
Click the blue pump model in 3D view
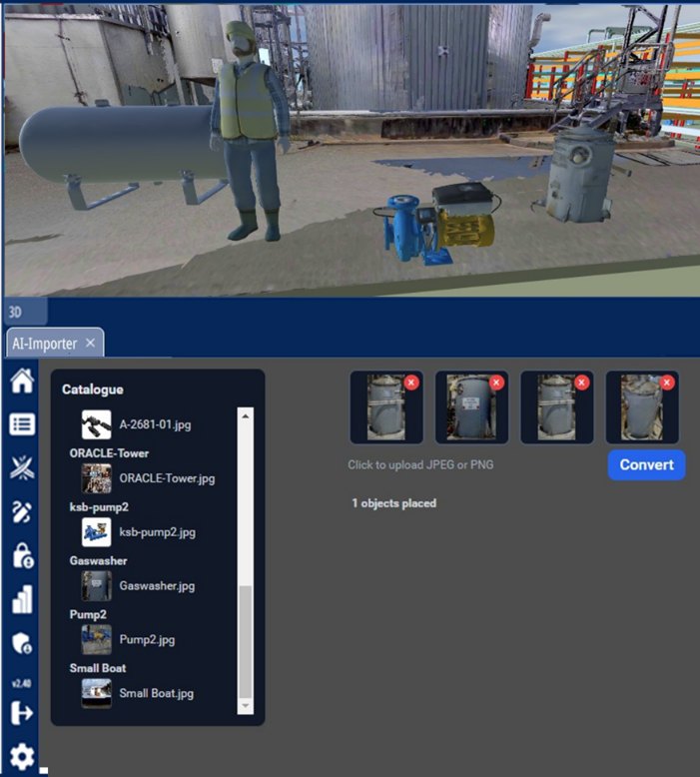tap(438, 226)
